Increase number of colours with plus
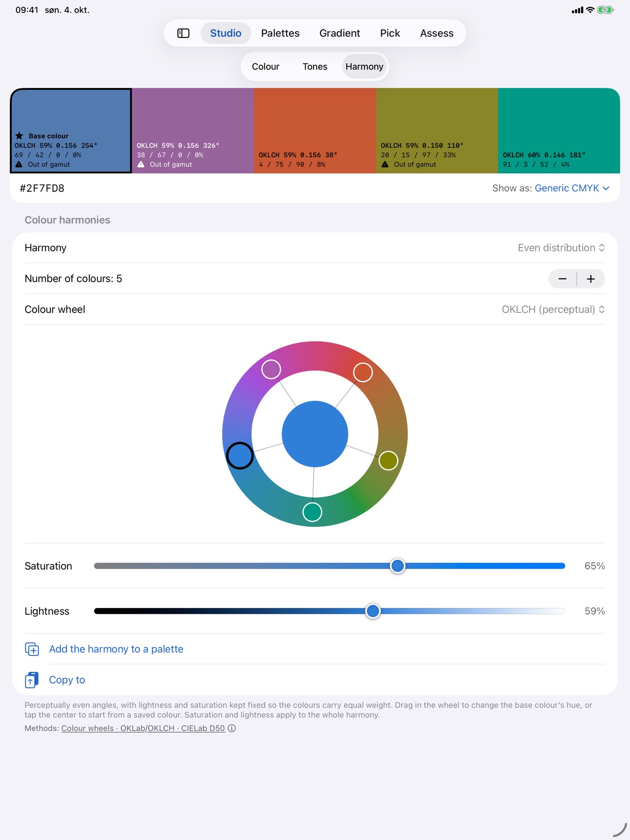The width and height of the screenshot is (630, 840). click(591, 279)
